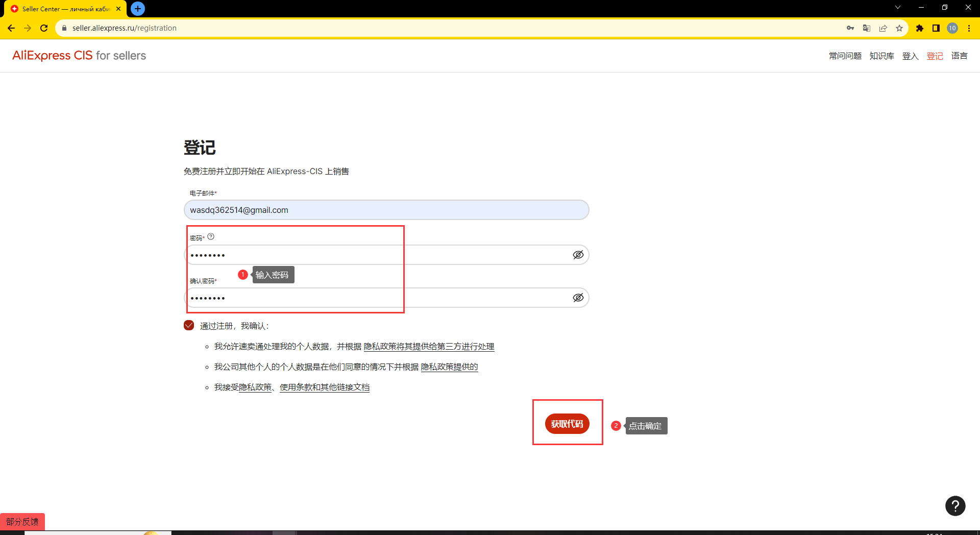Open the 语言 language menu
The height and width of the screenshot is (535, 980).
(x=959, y=56)
